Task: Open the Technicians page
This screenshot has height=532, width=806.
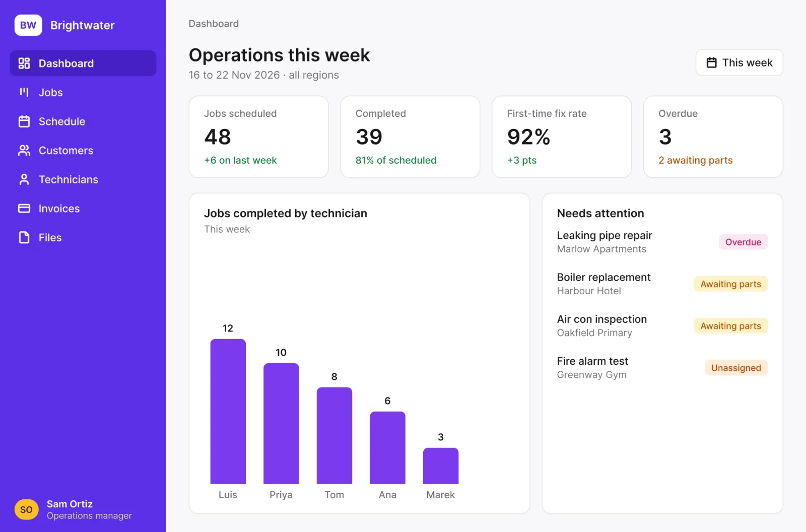Action: [83, 179]
